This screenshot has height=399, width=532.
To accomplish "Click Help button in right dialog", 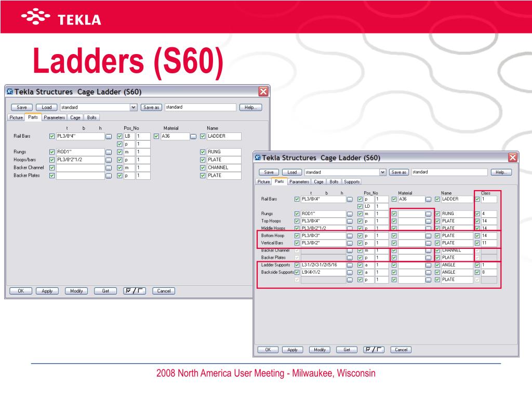I will pyautogui.click(x=501, y=172).
